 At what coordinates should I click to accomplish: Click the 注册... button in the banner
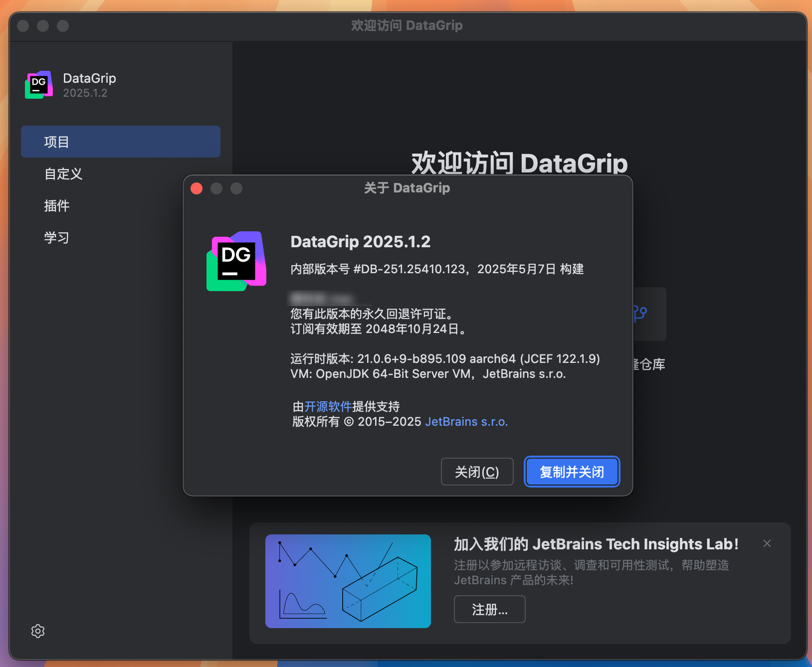point(490,609)
